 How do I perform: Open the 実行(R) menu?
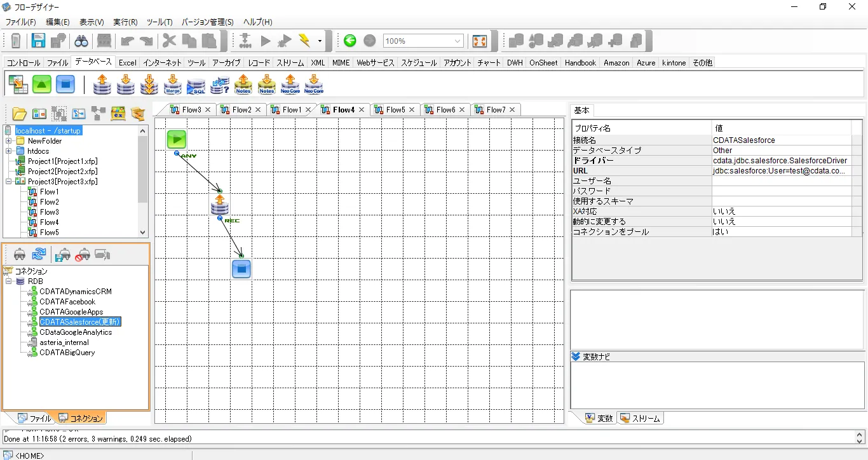click(x=125, y=22)
